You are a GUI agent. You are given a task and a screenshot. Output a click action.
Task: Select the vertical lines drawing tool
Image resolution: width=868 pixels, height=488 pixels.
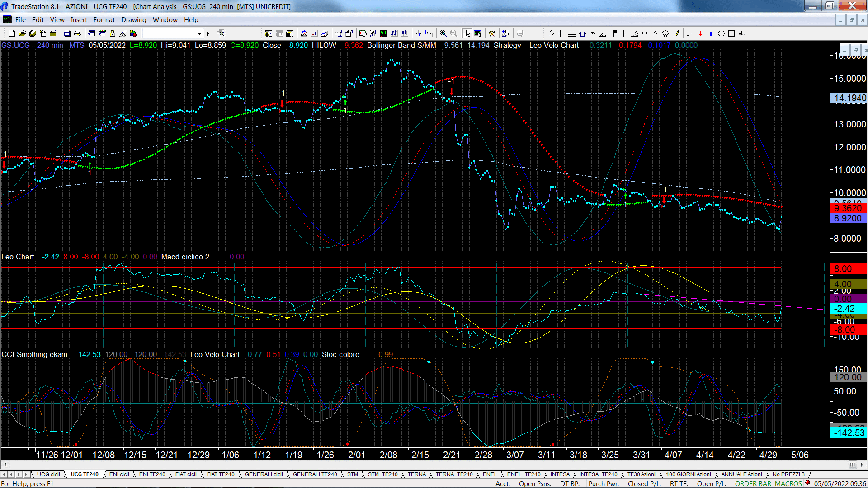tap(561, 33)
